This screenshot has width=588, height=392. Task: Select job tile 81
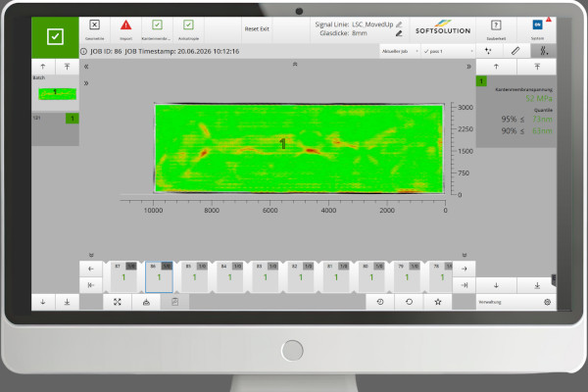[x=336, y=276]
